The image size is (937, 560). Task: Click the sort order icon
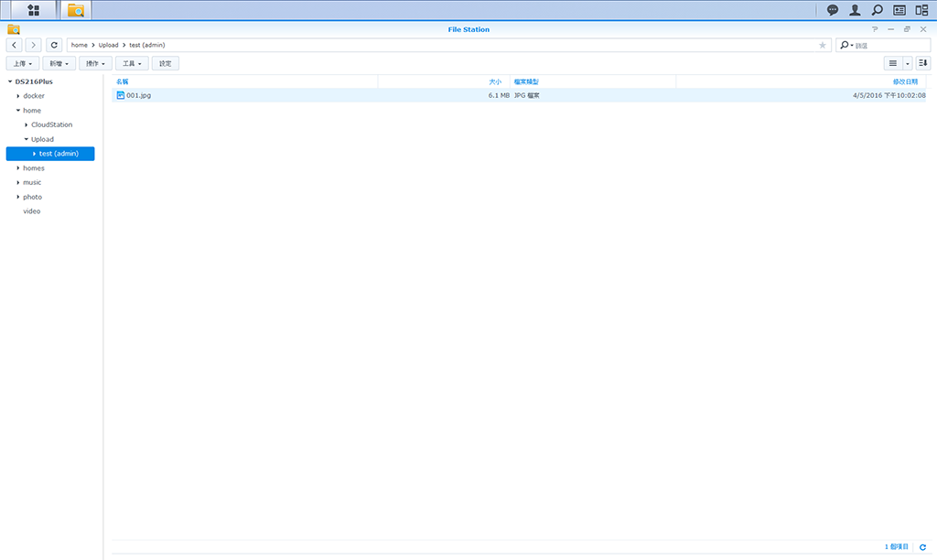pos(922,63)
